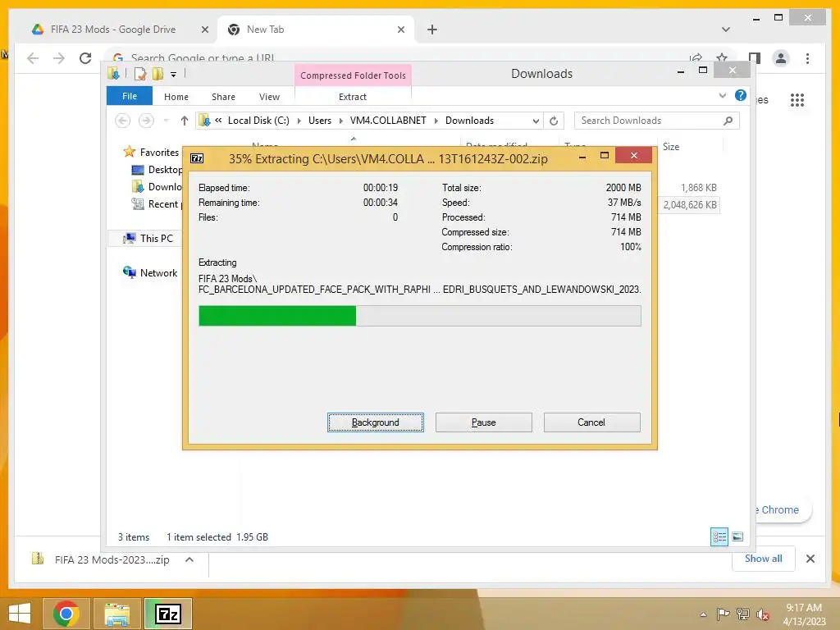The width and height of the screenshot is (840, 630).
Task: Toggle Chrome side panel icon
Action: click(x=755, y=58)
